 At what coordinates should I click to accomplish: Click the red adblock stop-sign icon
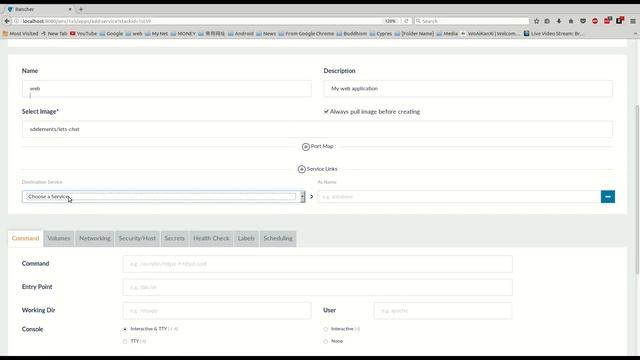pyautogui.click(x=595, y=21)
